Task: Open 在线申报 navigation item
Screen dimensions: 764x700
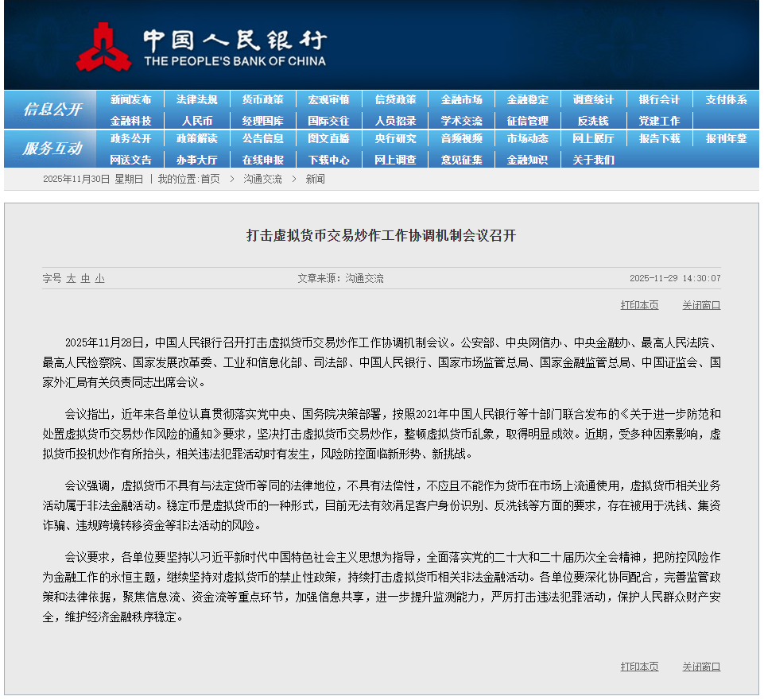Action: [263, 160]
